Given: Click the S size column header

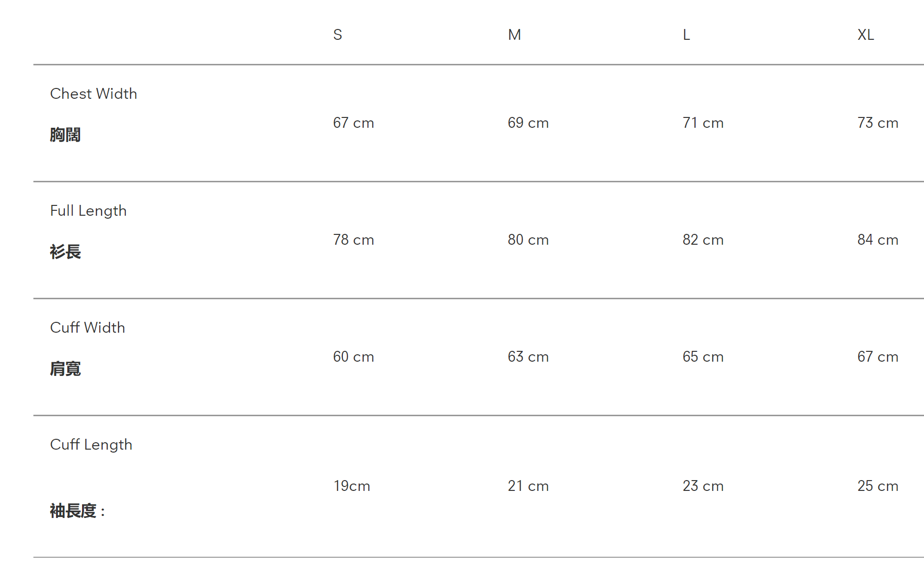Looking at the screenshot, I should [337, 35].
